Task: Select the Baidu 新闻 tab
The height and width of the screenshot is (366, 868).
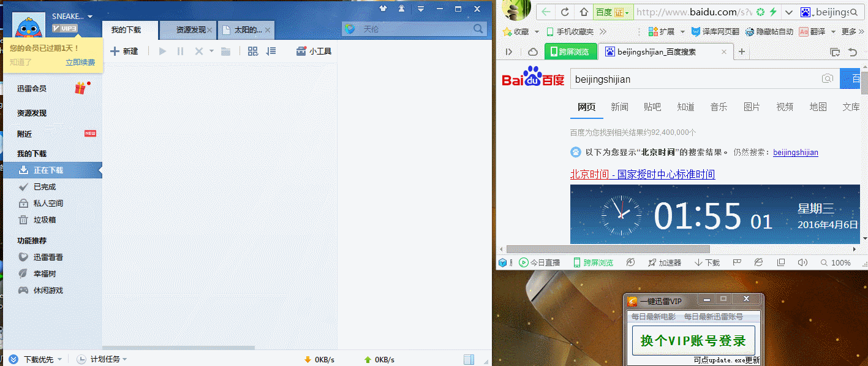Action: [x=619, y=107]
